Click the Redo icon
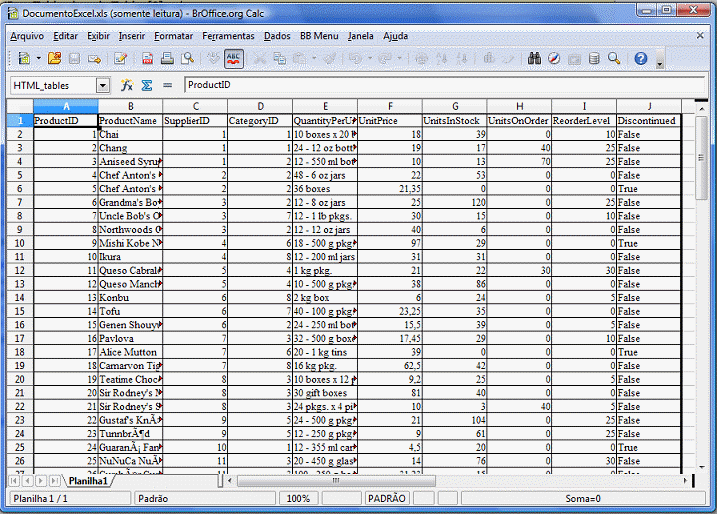Image resolution: width=717 pixels, height=514 pixels. tap(385, 59)
